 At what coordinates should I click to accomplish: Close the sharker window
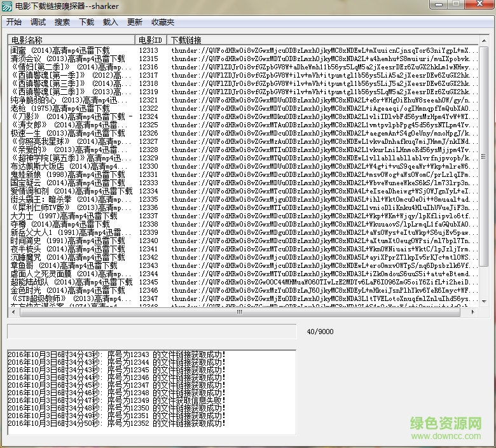click(x=479, y=4)
